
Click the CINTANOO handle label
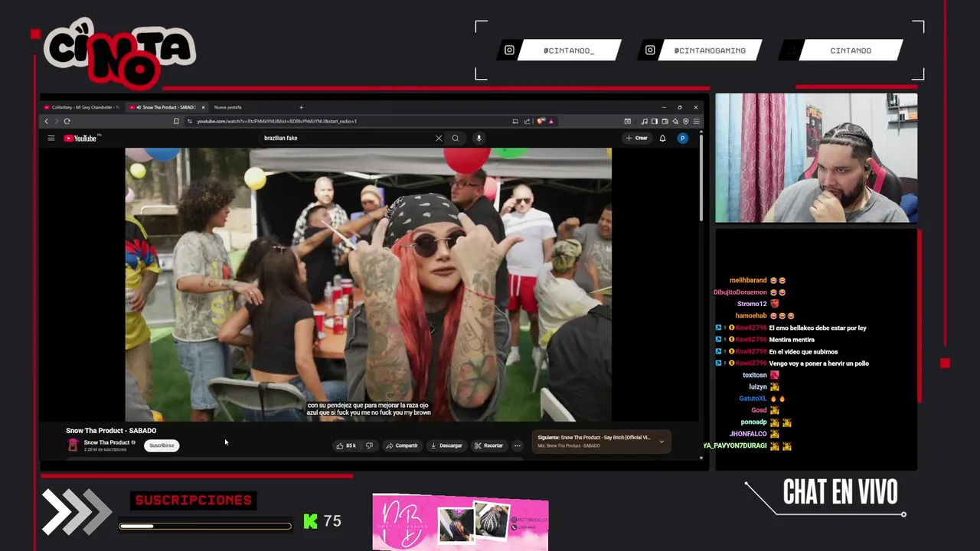point(851,51)
